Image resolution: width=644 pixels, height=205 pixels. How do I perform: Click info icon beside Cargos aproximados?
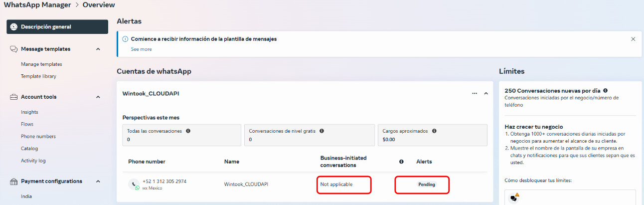tap(434, 131)
